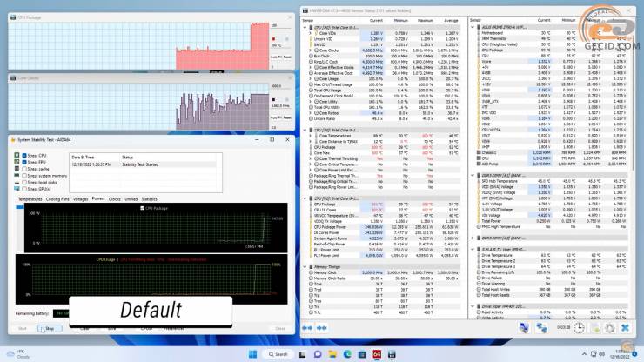Click Close button in stability test window

[280, 328]
